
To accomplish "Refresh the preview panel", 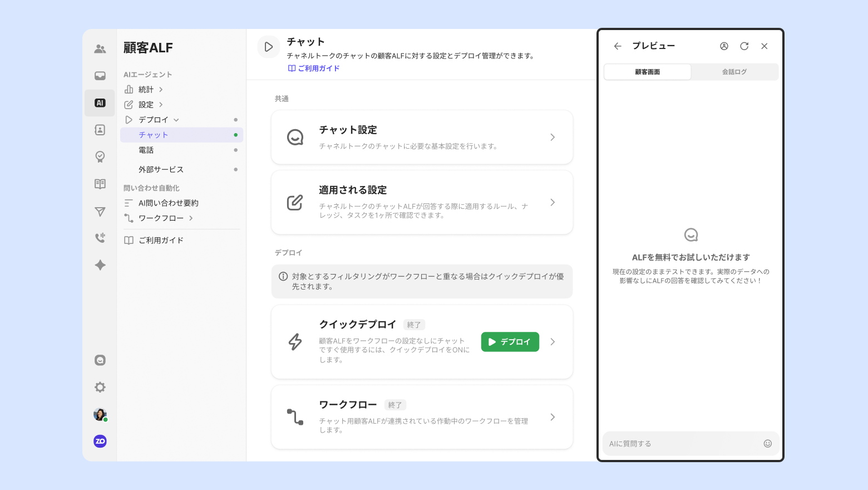I will [744, 46].
